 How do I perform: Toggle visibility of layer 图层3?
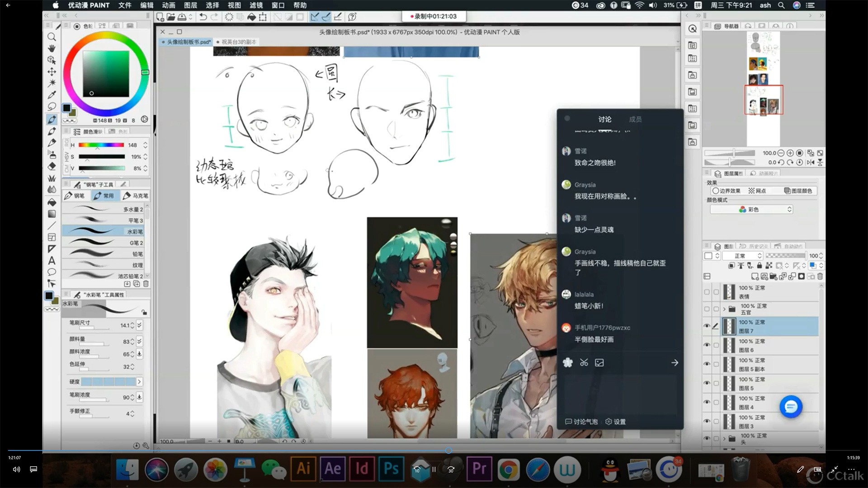(x=708, y=421)
